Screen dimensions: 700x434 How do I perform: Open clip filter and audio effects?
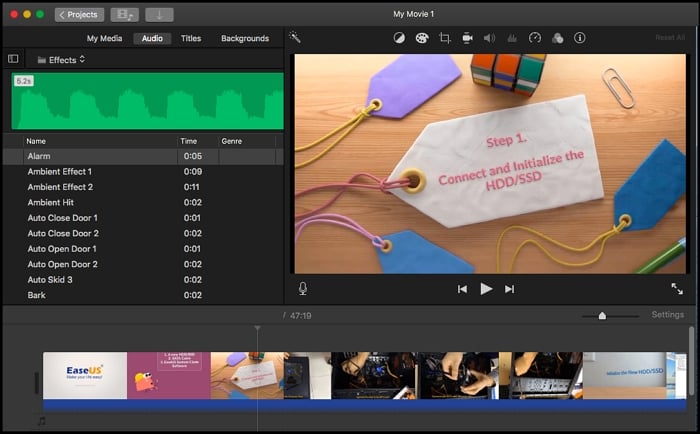tap(557, 38)
